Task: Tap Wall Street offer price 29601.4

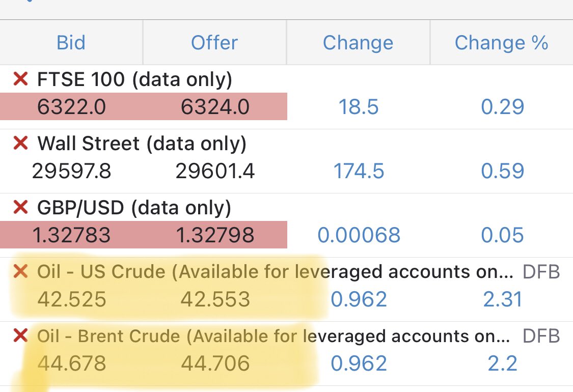Action: click(x=215, y=171)
